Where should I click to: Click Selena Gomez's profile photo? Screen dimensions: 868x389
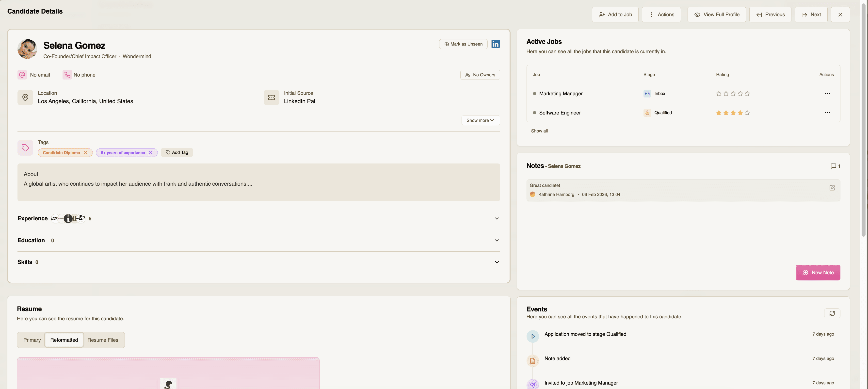click(x=27, y=49)
